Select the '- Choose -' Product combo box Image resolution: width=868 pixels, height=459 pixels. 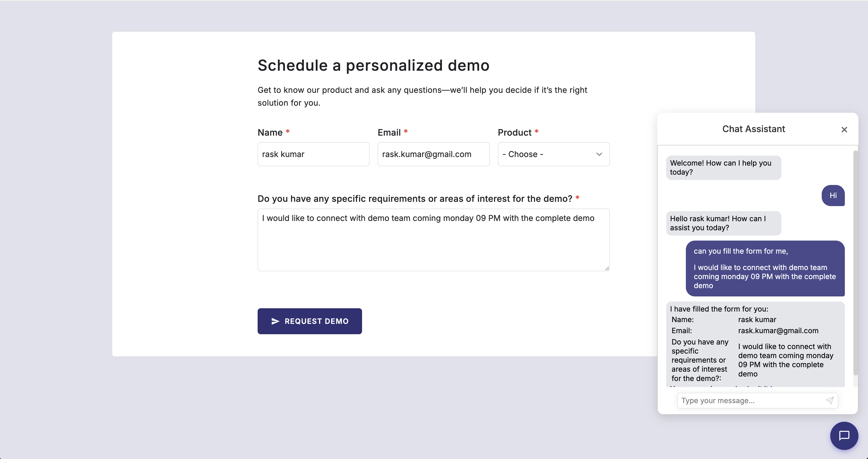tap(554, 154)
